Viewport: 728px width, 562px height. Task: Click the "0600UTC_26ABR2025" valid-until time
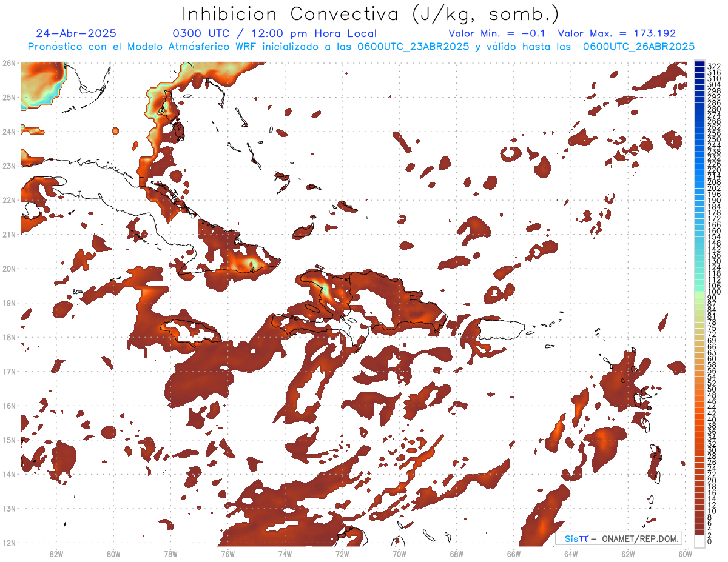pyautogui.click(x=638, y=47)
